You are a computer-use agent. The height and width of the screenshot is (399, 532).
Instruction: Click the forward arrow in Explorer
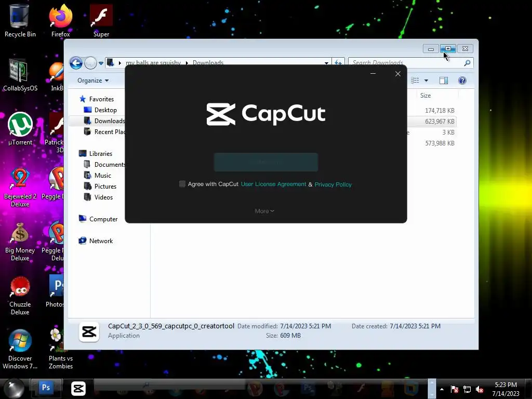click(x=90, y=63)
